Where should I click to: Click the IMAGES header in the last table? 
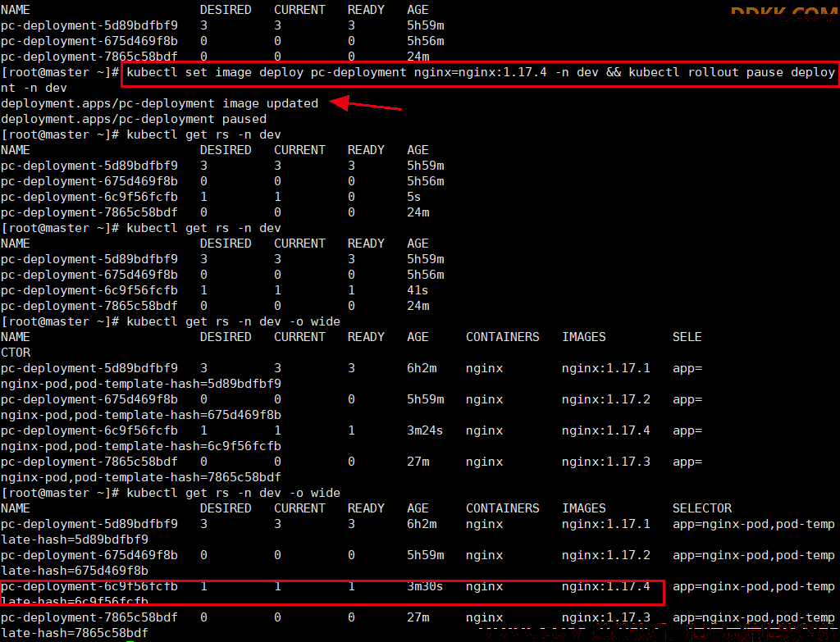tap(584, 508)
